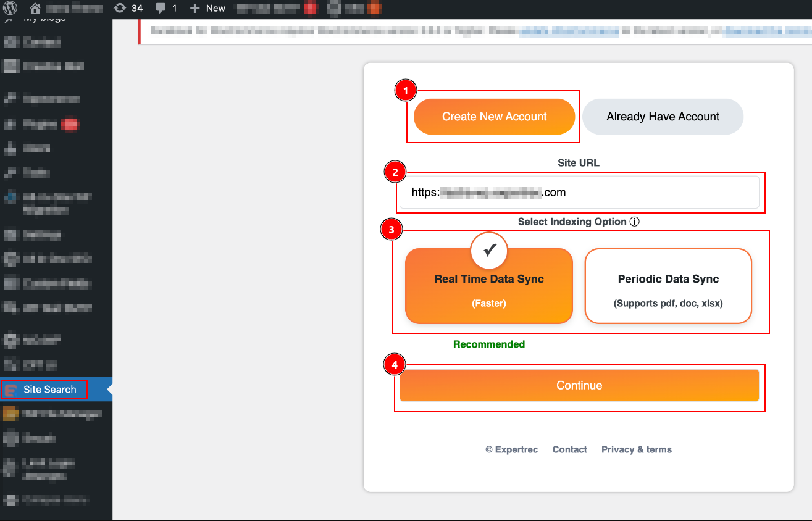The width and height of the screenshot is (812, 521).
Task: Click the info icon beside Select Indexing Option
Action: (x=634, y=222)
